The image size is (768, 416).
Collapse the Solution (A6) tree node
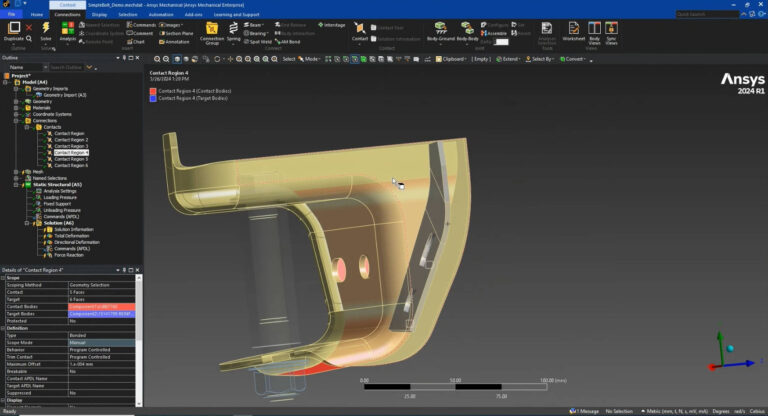[27, 223]
